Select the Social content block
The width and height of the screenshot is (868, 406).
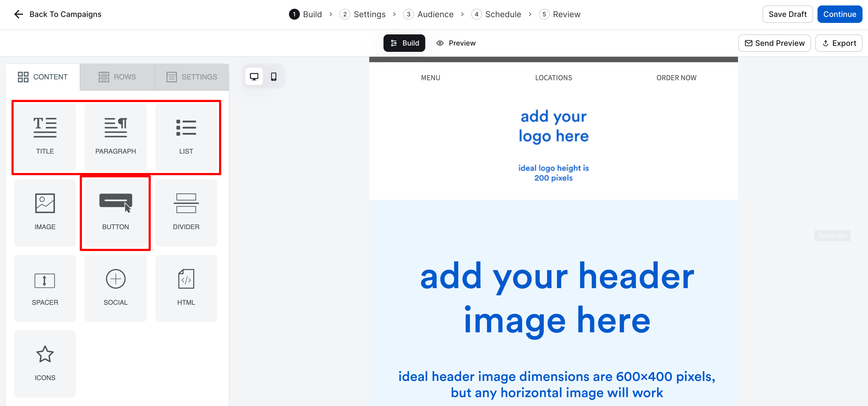tap(116, 288)
